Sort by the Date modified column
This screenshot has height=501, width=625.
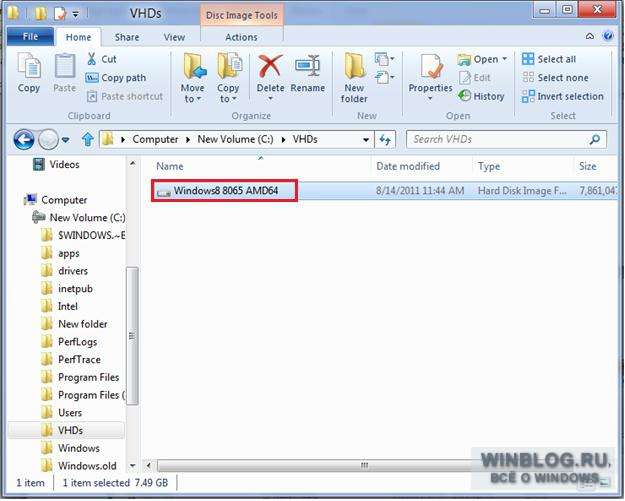408,166
